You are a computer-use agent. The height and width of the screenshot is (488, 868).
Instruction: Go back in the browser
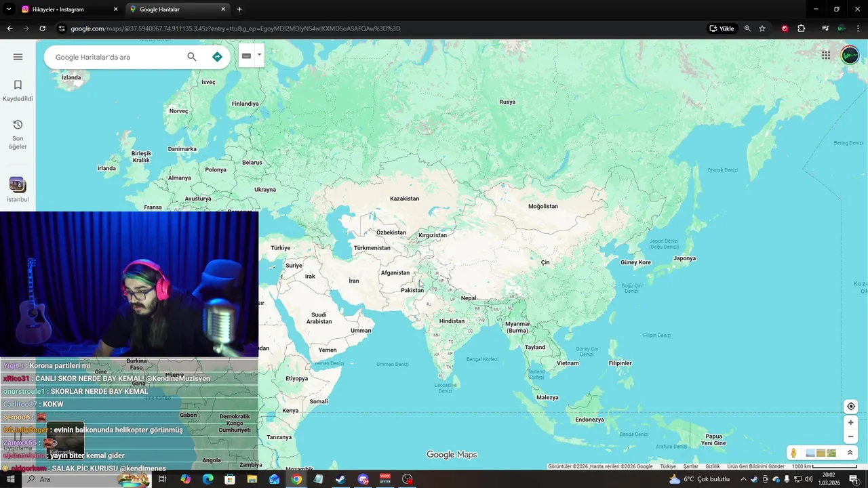tap(9, 28)
